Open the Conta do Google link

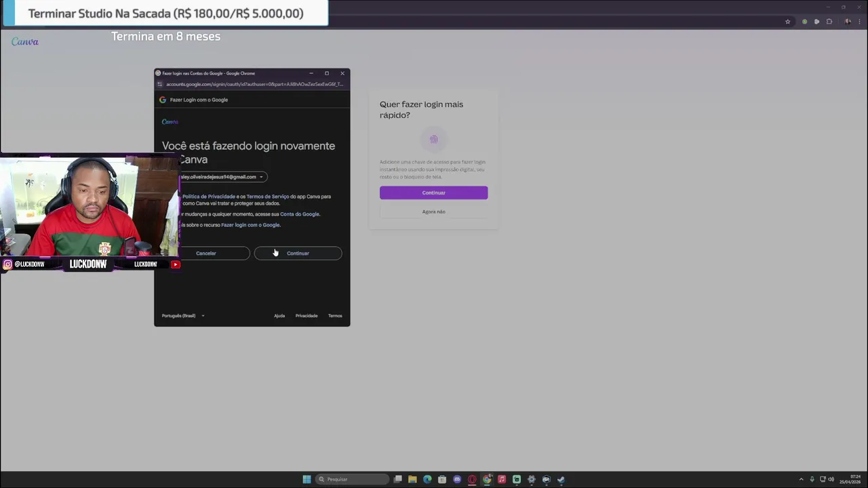[300, 214]
